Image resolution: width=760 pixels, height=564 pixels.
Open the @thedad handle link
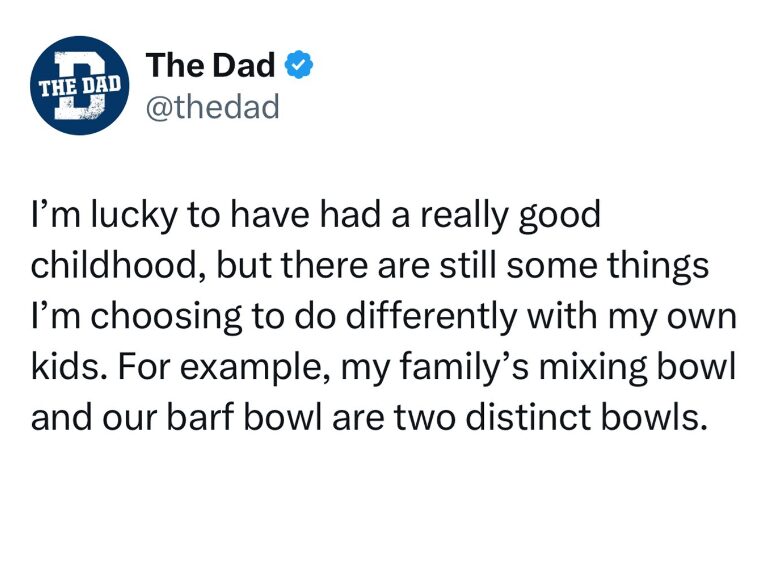pyautogui.click(x=212, y=106)
